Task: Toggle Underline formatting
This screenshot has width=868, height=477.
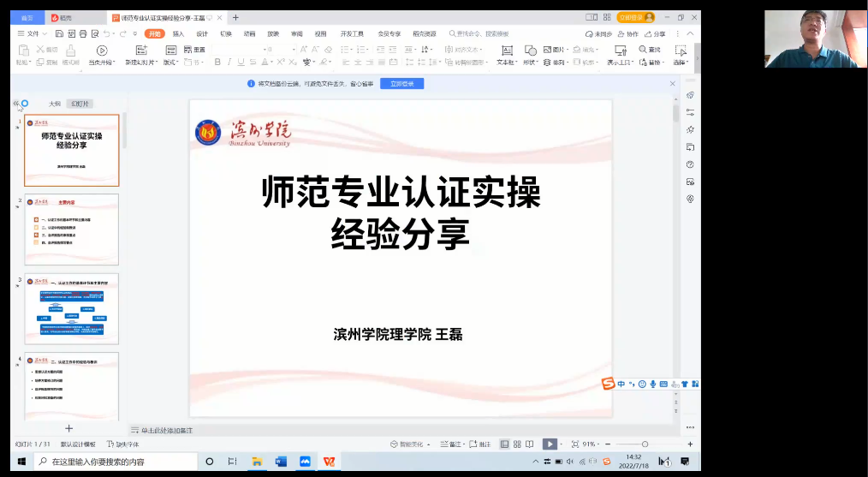Action: click(241, 62)
